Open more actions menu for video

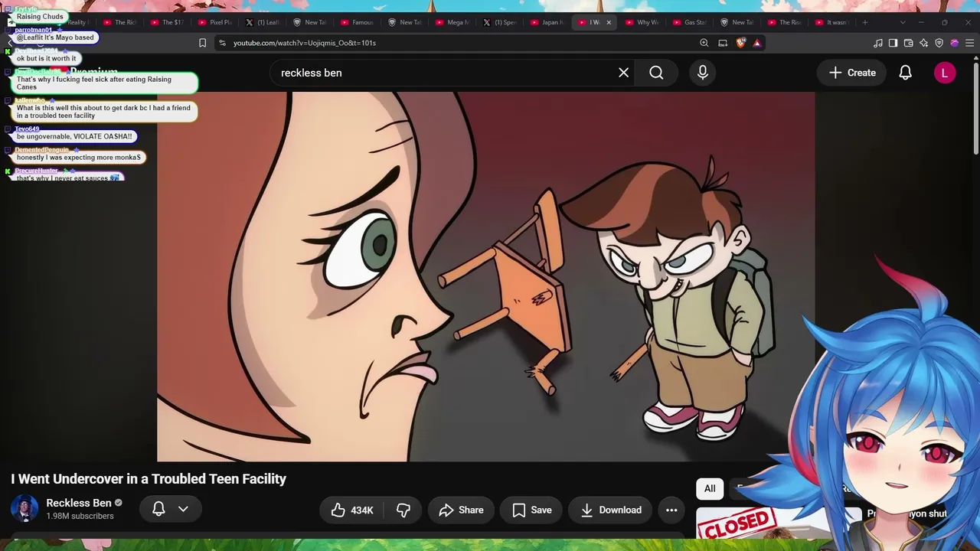pos(671,510)
